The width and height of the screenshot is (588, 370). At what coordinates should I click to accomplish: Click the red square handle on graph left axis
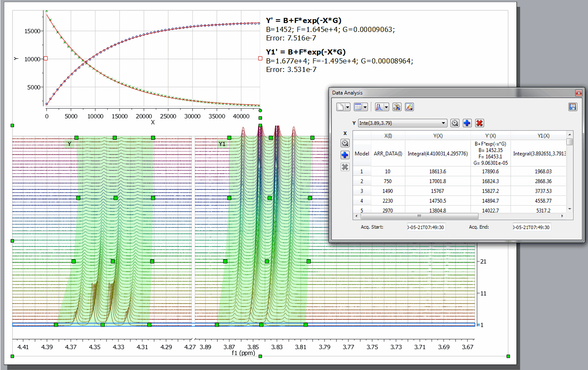[x=46, y=58]
